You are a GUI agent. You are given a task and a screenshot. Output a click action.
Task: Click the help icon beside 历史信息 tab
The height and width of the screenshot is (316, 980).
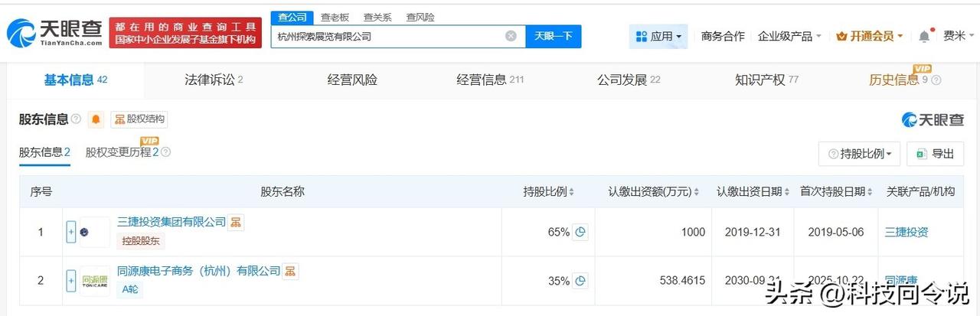pos(936,80)
